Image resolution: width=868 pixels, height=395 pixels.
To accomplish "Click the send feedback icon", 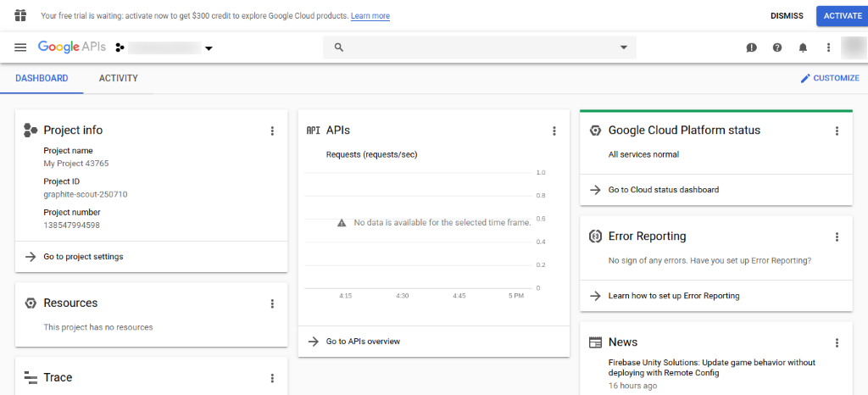I will click(751, 47).
